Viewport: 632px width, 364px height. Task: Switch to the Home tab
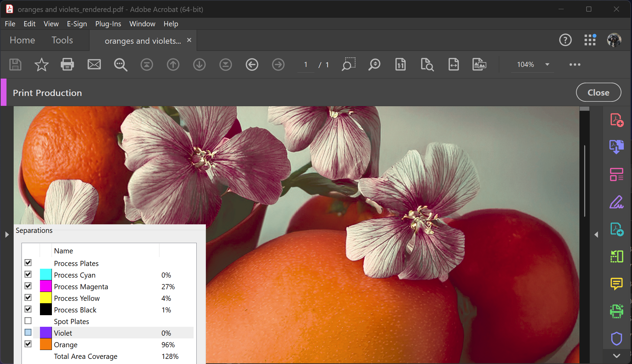coord(22,40)
